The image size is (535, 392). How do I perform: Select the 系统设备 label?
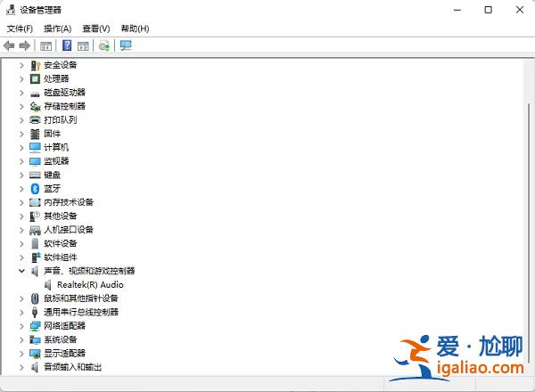click(x=61, y=339)
